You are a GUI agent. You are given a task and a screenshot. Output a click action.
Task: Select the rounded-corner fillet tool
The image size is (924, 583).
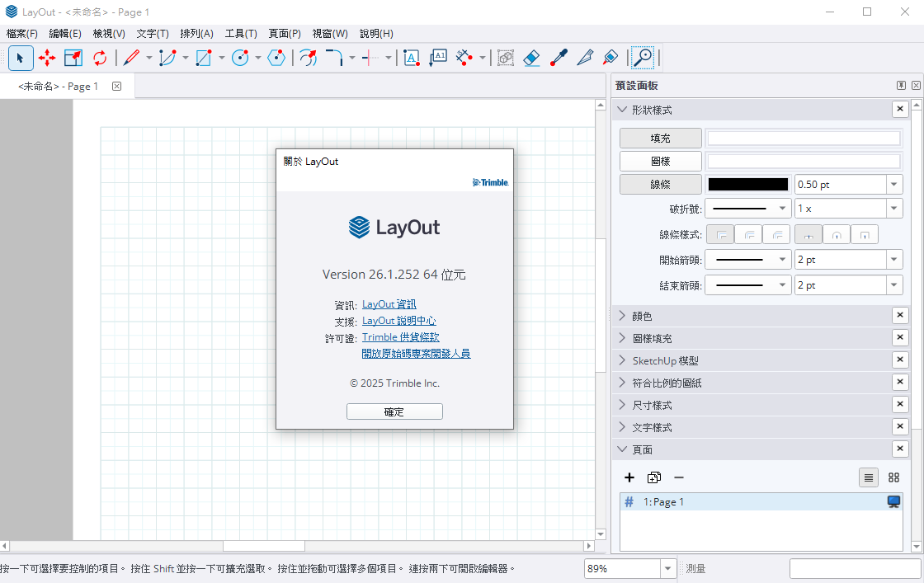(334, 58)
